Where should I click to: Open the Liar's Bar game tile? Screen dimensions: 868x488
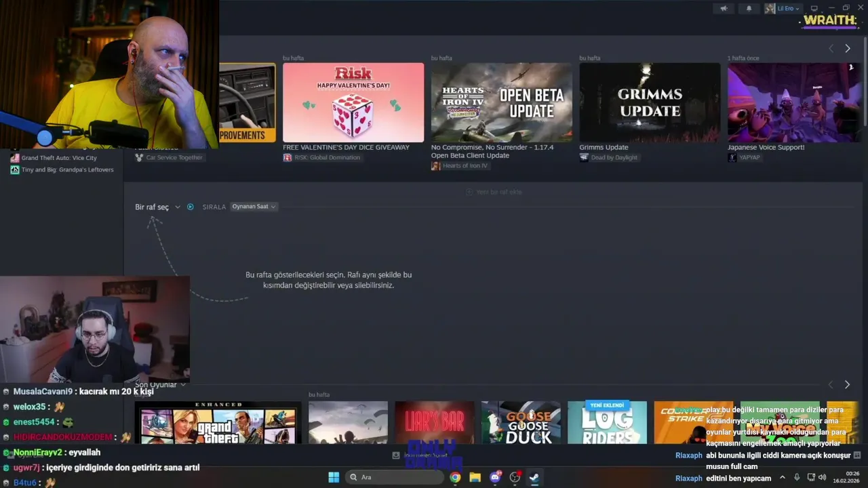(434, 423)
